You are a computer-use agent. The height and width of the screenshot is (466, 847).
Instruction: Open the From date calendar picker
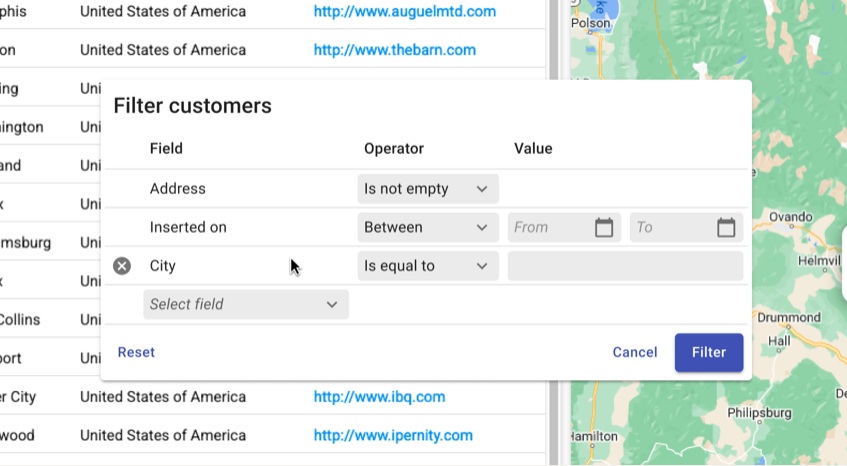(603, 227)
